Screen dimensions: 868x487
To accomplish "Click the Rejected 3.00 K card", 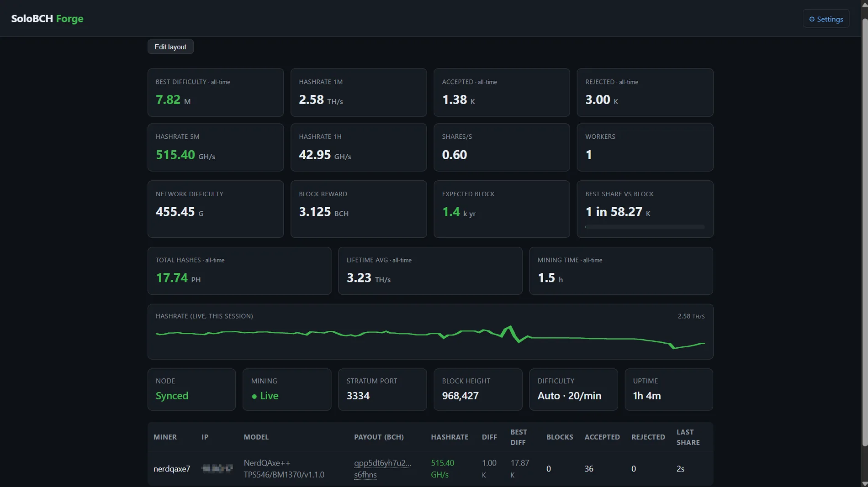I will (645, 93).
